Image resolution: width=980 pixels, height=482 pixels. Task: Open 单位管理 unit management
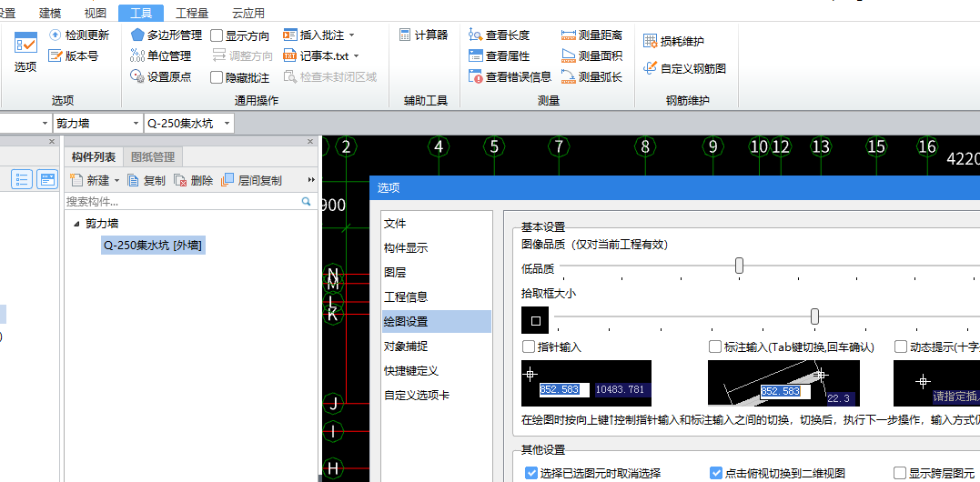point(160,55)
